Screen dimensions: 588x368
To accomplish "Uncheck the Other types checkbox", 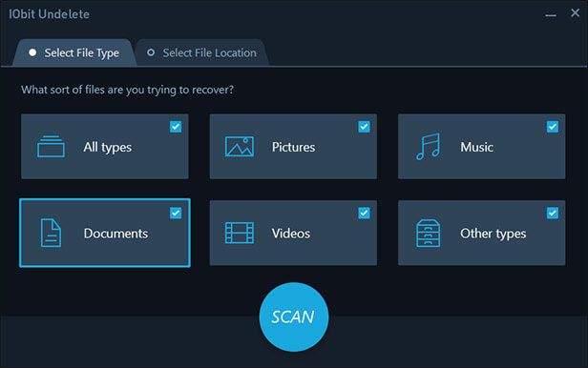I will tap(553, 213).
